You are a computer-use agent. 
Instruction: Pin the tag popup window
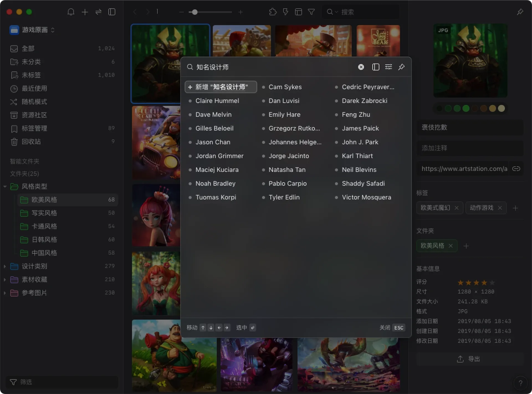click(x=401, y=67)
